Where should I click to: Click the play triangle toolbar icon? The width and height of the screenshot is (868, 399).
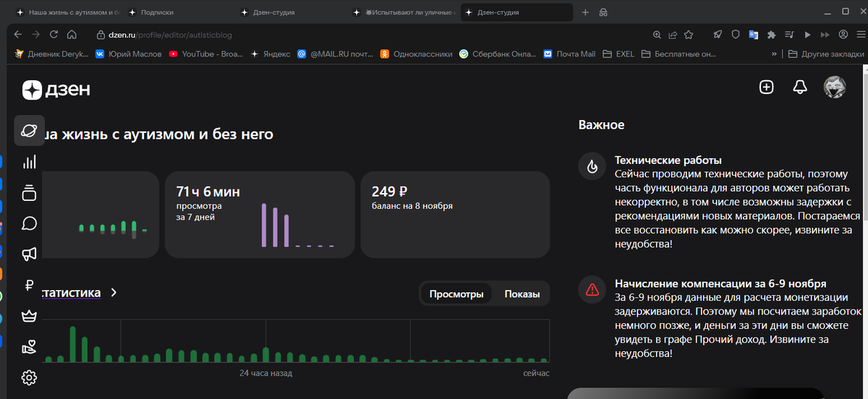pos(807,35)
